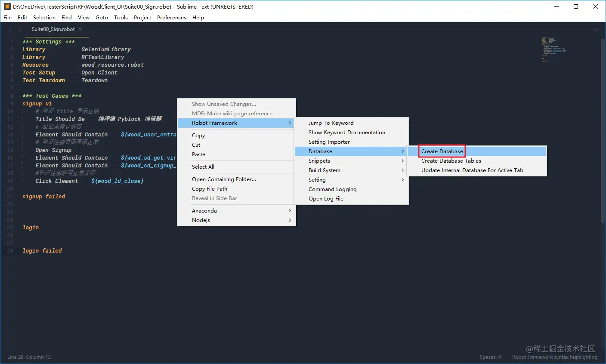
Task: Click the minimap code preview
Action: point(554,49)
